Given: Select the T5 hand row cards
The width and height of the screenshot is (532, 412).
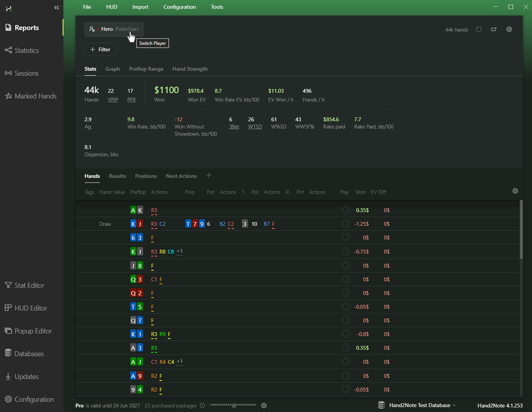Looking at the screenshot, I should (x=137, y=307).
